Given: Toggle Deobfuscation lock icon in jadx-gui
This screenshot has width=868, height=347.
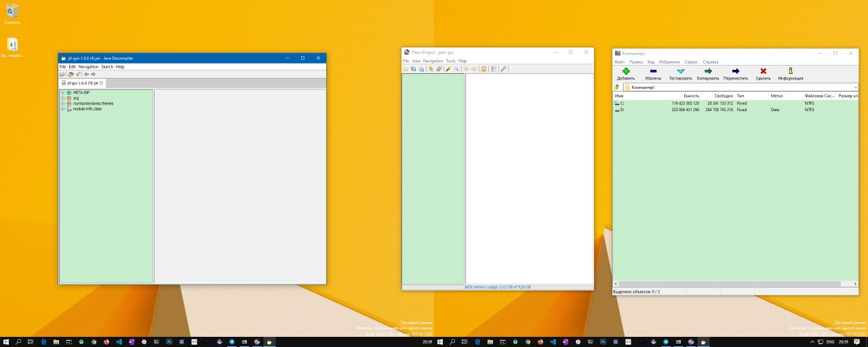Looking at the screenshot, I should point(484,69).
